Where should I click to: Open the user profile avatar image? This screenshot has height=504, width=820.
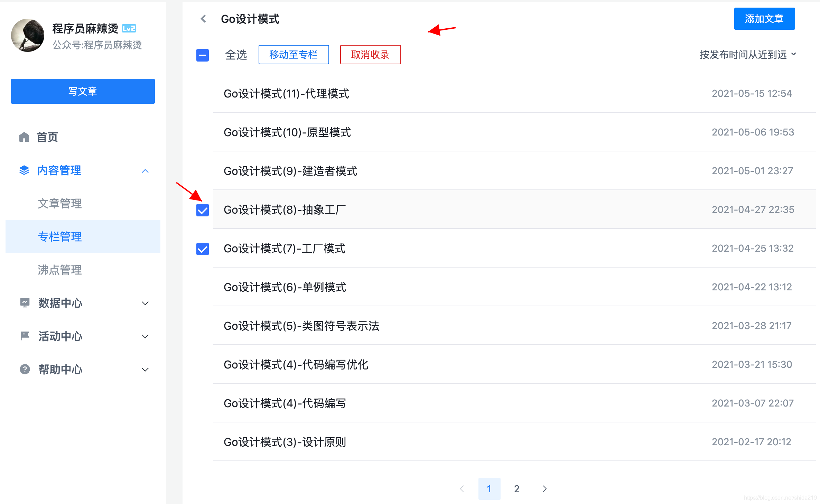[x=27, y=35]
